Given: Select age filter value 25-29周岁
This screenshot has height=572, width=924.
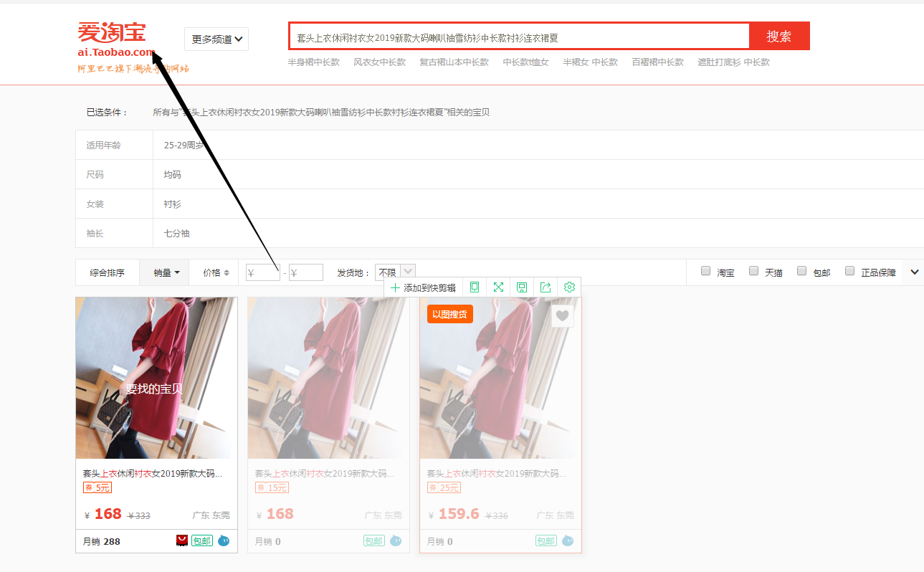Looking at the screenshot, I should 184,145.
